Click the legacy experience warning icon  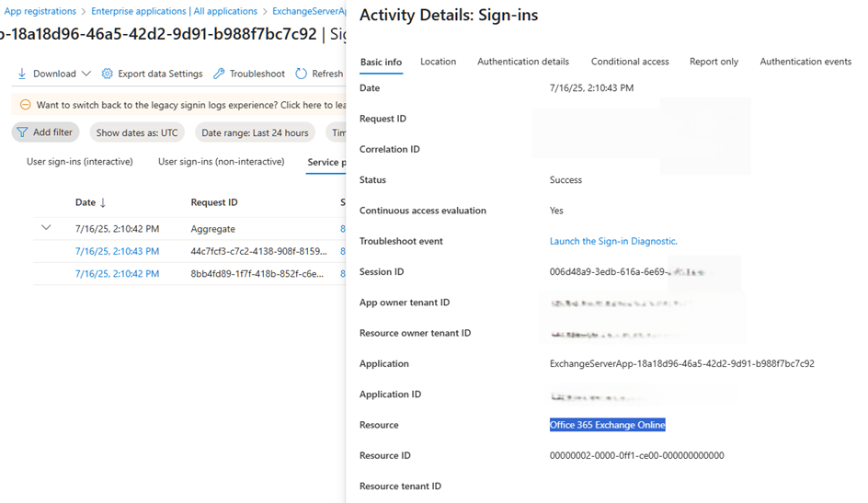(x=25, y=105)
